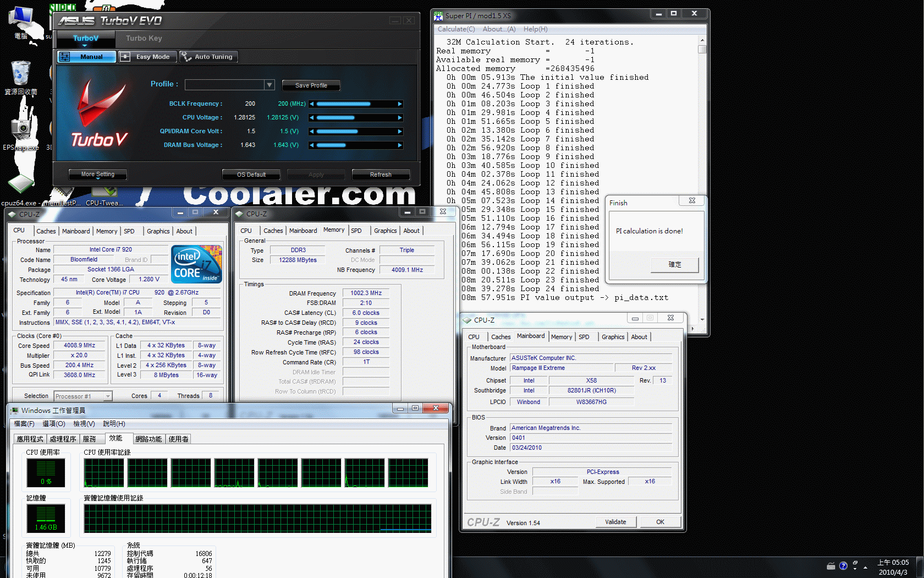Click the Task Manager title bar icon
This screenshot has width=924, height=578.
pos(14,410)
